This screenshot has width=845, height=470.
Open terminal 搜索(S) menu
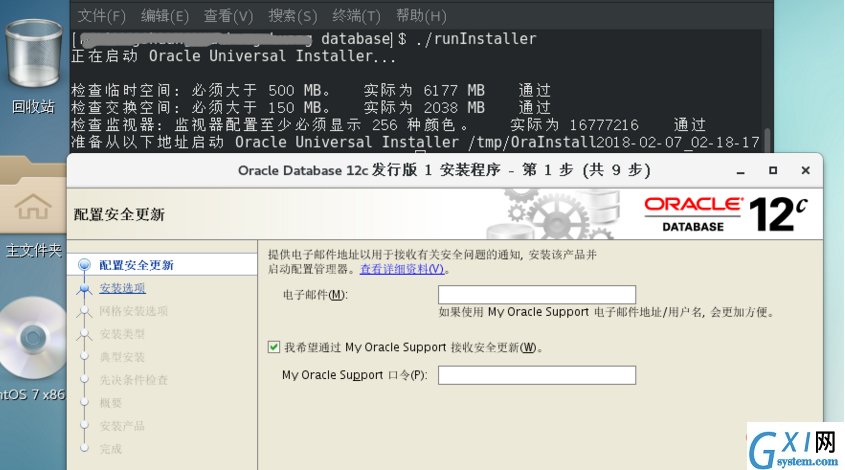point(293,16)
